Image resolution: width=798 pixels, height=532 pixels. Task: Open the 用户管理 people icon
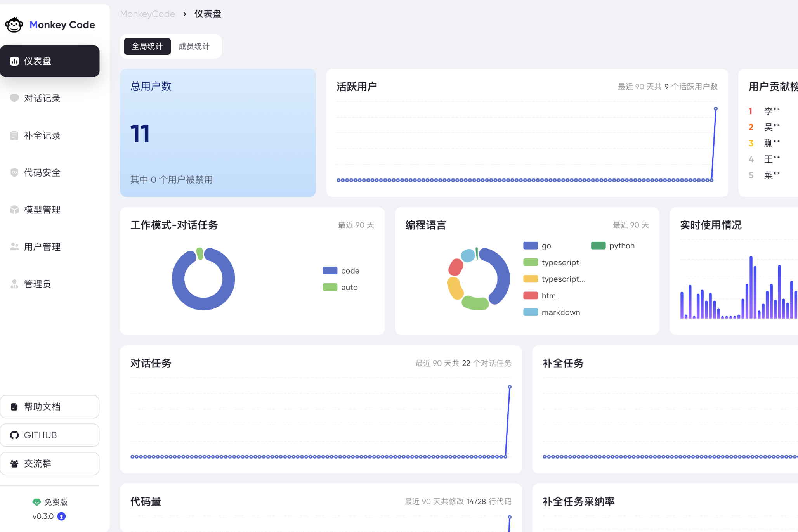pos(14,247)
